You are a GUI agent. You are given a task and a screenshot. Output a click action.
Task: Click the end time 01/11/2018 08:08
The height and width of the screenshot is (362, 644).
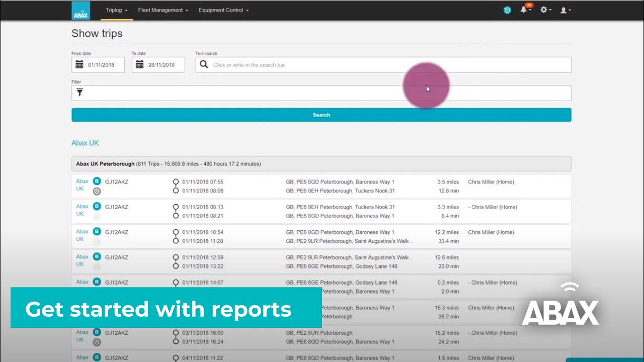pos(203,191)
